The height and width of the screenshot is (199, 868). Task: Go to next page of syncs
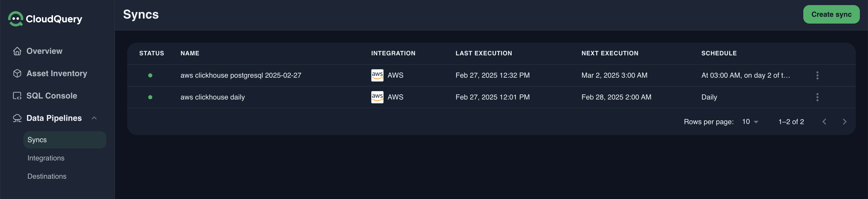click(844, 122)
